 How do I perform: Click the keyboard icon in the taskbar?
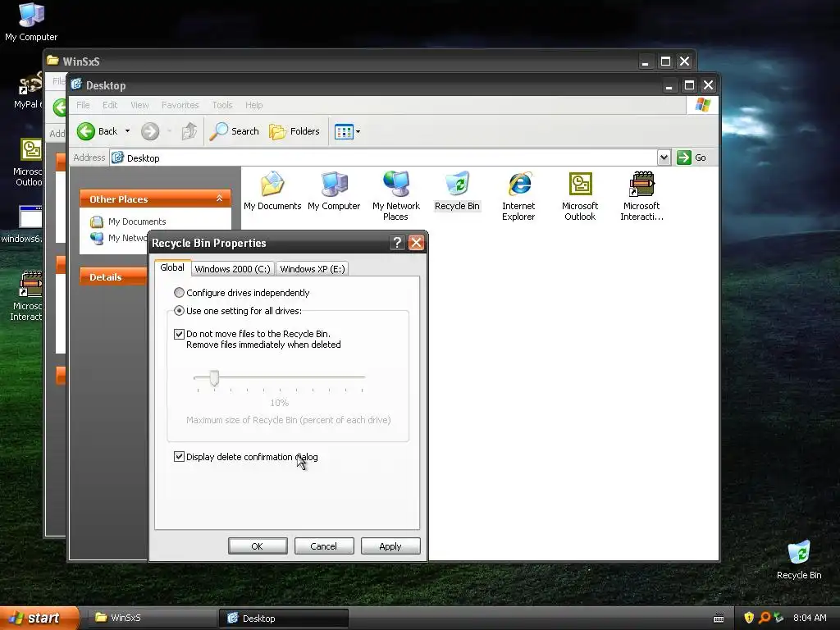click(x=719, y=619)
